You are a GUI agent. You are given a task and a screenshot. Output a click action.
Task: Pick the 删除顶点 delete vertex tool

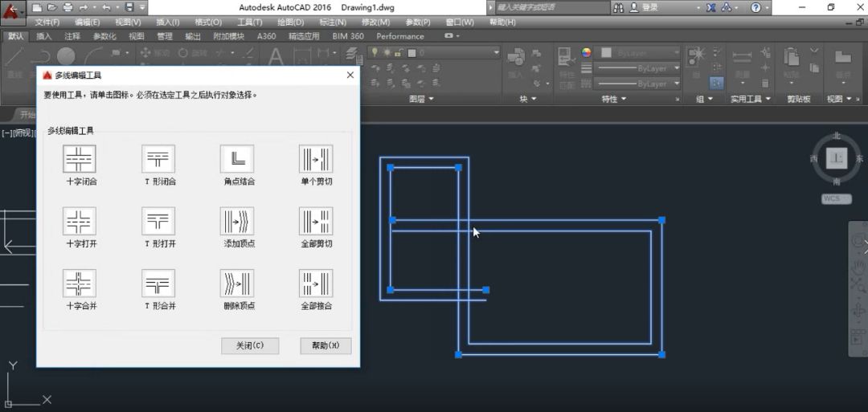237,284
